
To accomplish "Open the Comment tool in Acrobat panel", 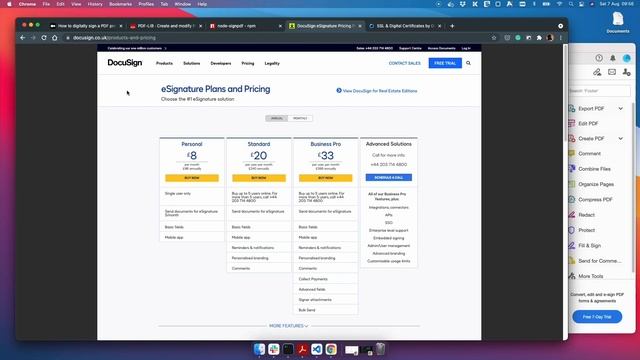I will [589, 153].
